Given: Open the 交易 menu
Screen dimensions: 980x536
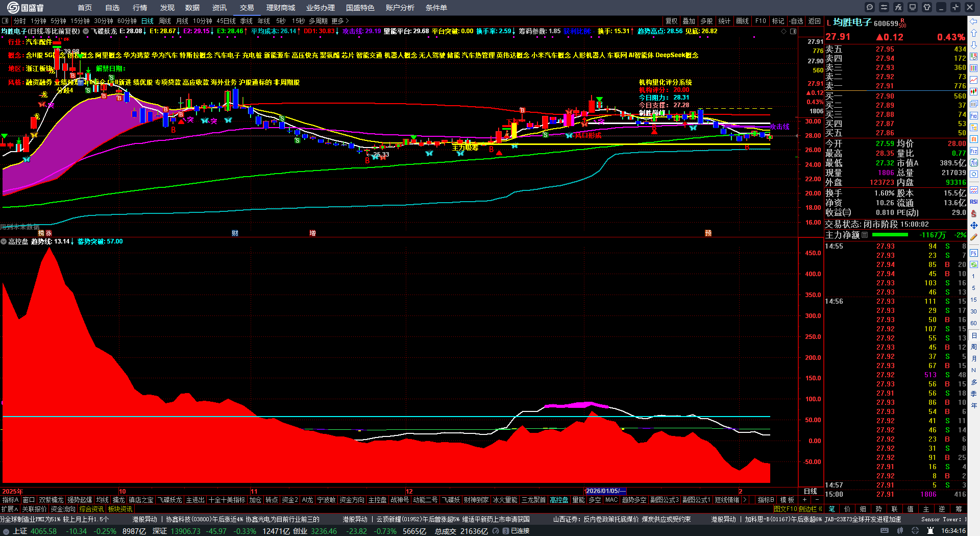Looking at the screenshot, I should (247, 8).
